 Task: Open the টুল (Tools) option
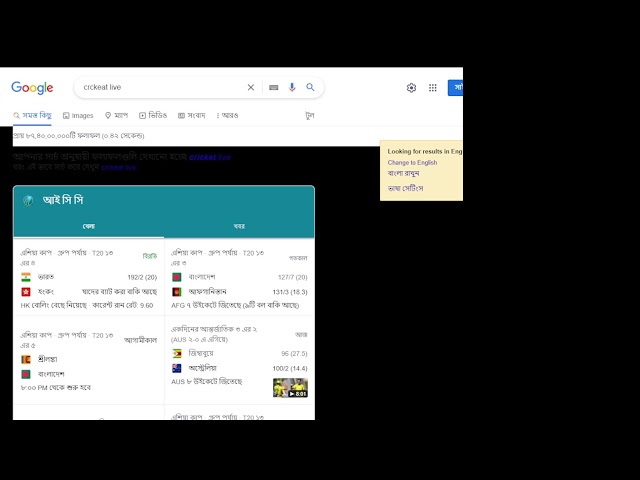[x=310, y=116]
